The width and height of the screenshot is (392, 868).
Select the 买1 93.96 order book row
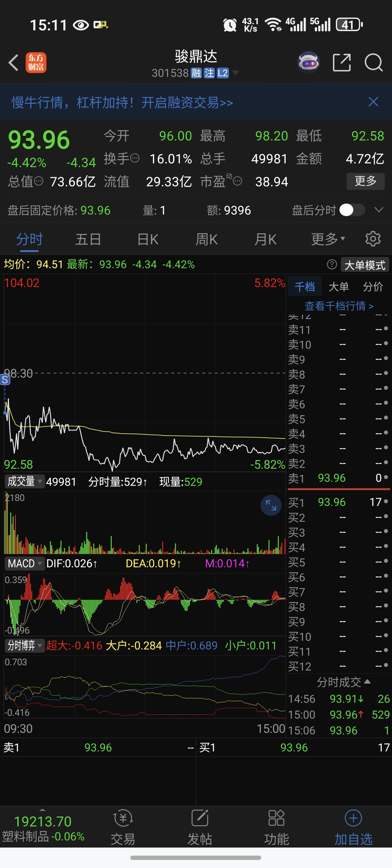338,502
